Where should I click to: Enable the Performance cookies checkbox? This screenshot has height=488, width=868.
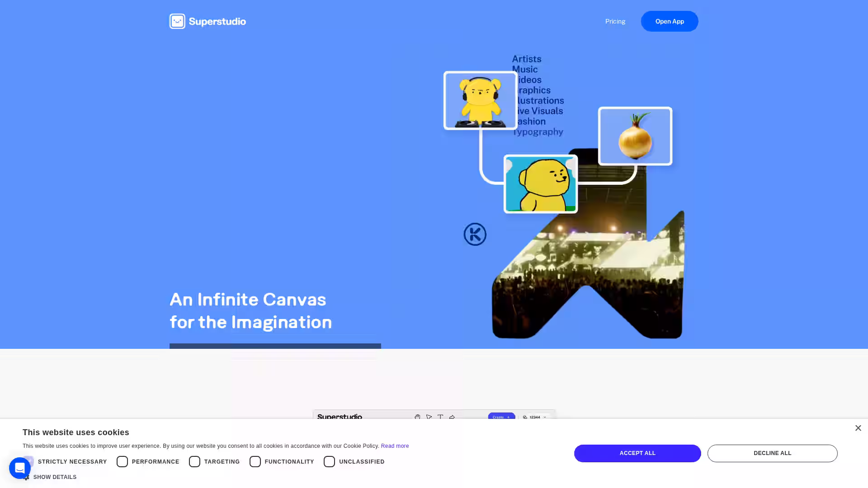pyautogui.click(x=122, y=461)
